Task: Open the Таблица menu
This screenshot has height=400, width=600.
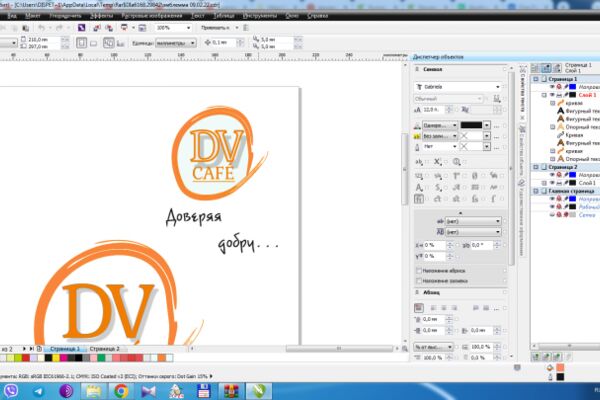Action: pos(224,16)
